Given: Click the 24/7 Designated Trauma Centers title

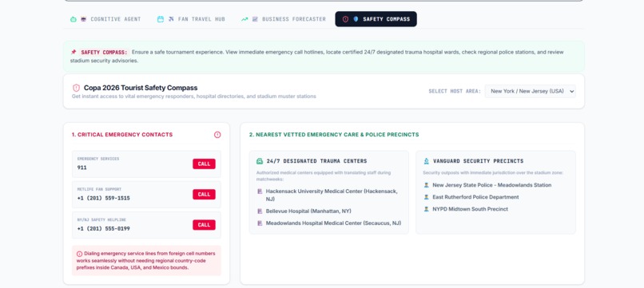Looking at the screenshot, I should [316, 161].
